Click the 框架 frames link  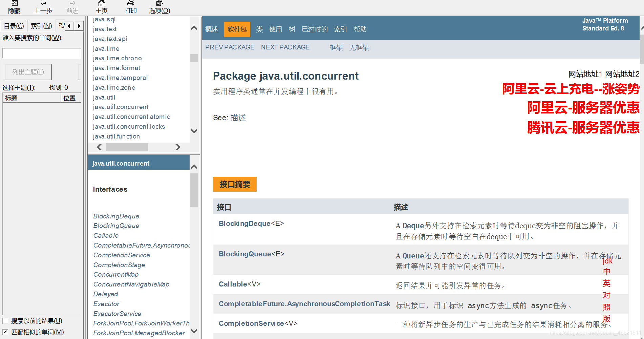coord(336,48)
